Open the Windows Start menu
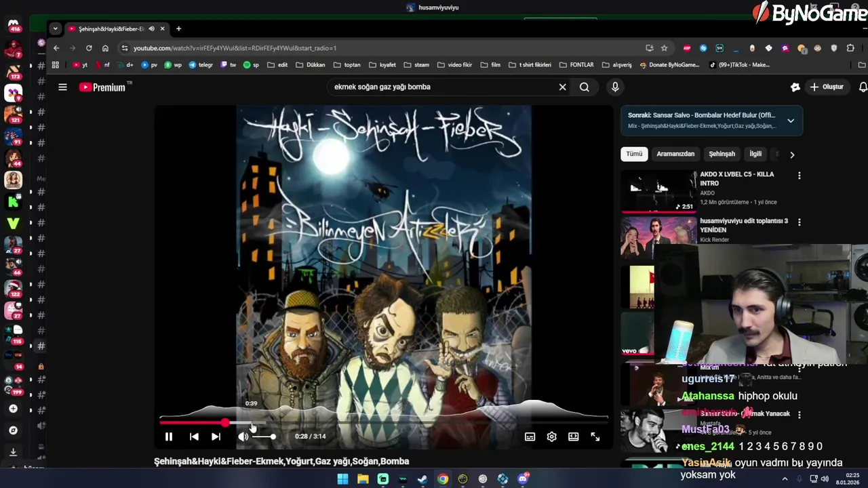 [x=342, y=479]
